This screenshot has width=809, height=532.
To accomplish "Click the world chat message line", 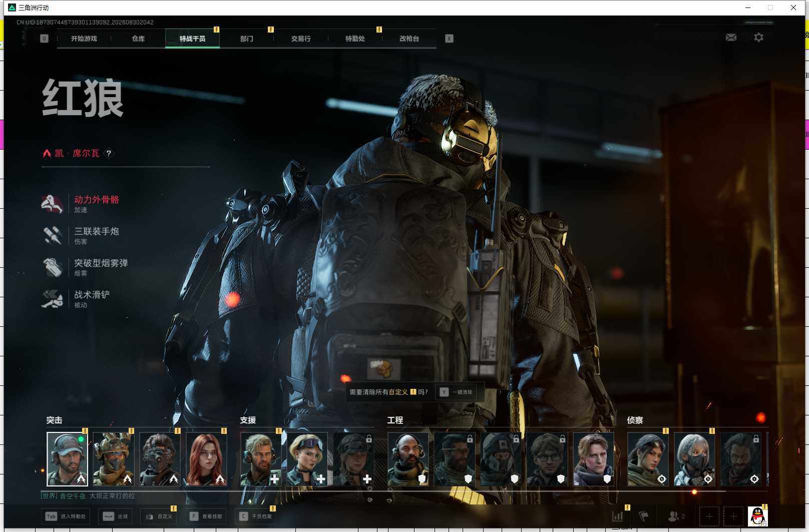I will (x=88, y=496).
